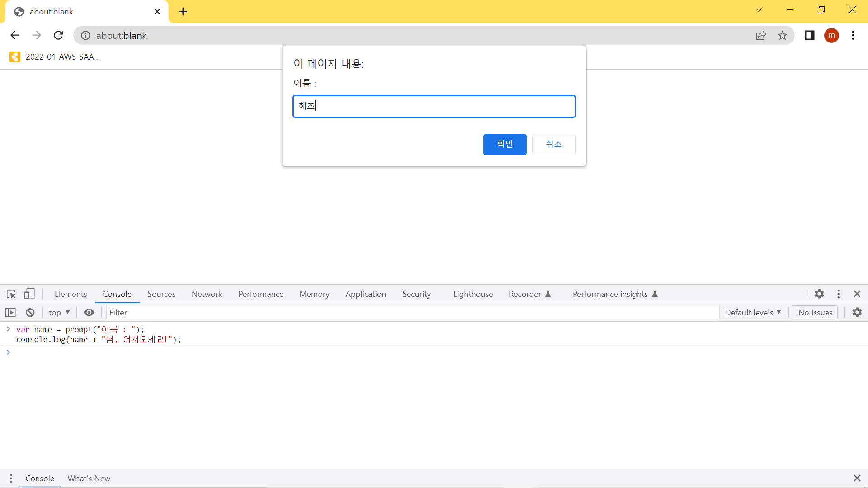This screenshot has height=488, width=868.
Task: Switch to the Network tab
Action: (207, 294)
